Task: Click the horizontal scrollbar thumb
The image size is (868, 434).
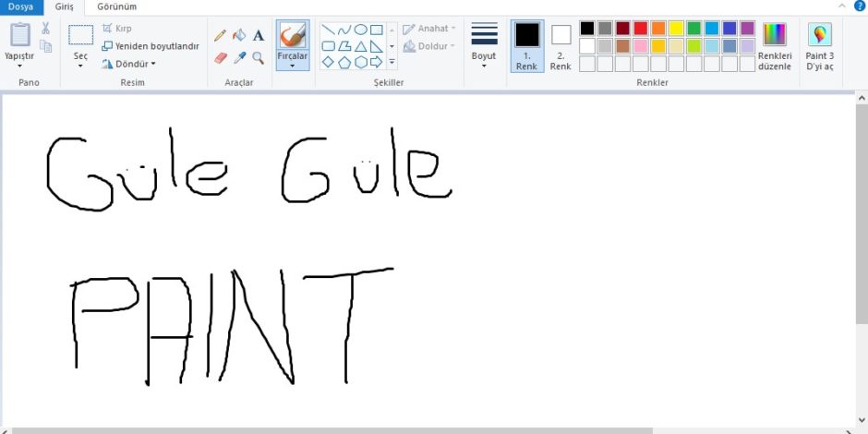Action: click(x=332, y=430)
